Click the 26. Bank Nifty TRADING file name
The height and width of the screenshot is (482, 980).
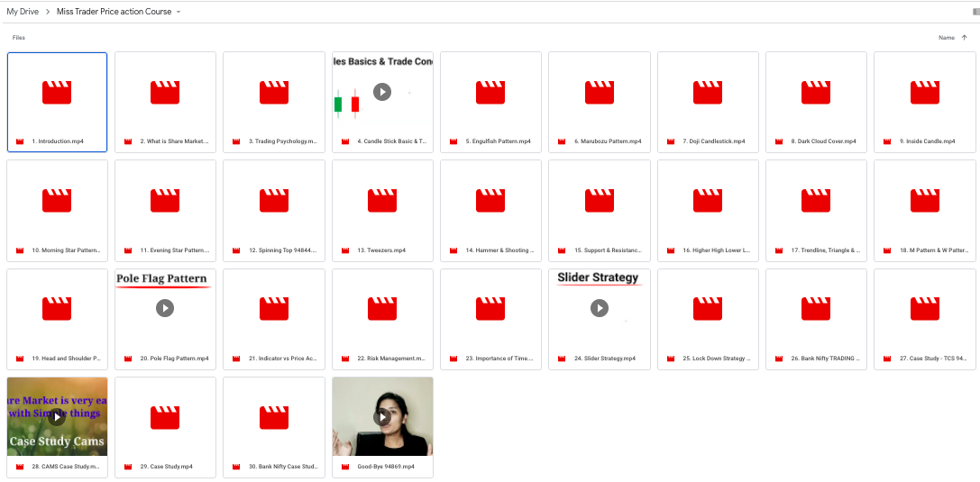(825, 359)
